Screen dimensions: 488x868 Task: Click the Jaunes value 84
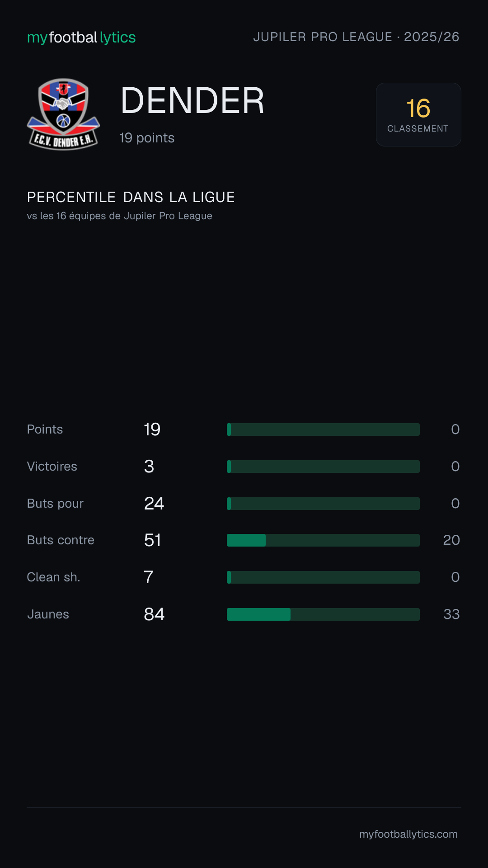[x=154, y=614]
